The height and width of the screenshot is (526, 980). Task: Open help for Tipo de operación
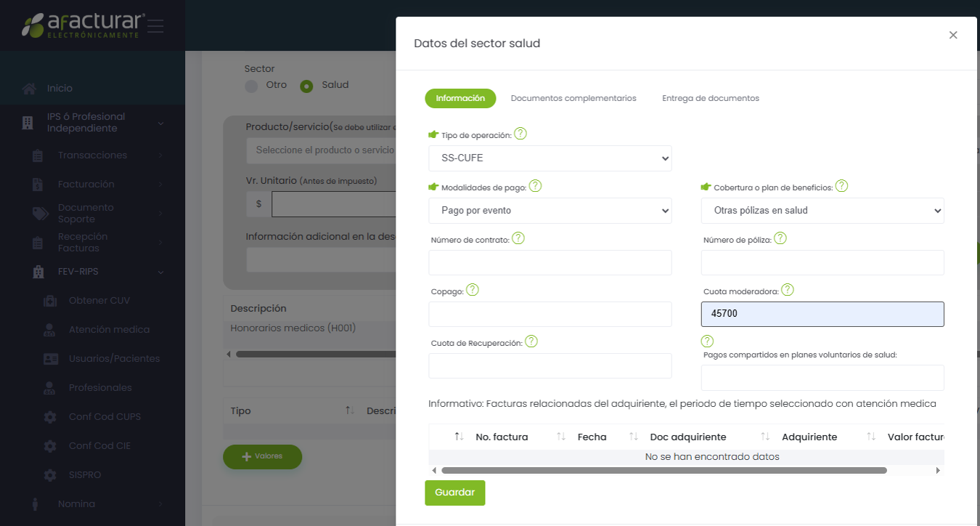pyautogui.click(x=520, y=134)
